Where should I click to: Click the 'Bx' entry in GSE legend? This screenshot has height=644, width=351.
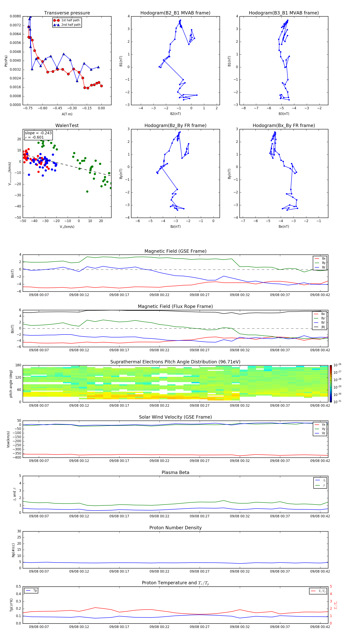click(320, 259)
